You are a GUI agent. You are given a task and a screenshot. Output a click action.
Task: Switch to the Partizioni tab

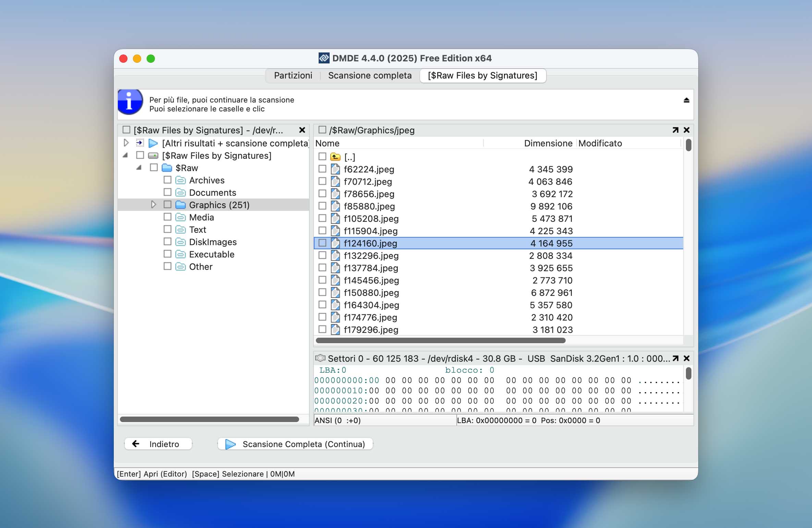point(293,75)
